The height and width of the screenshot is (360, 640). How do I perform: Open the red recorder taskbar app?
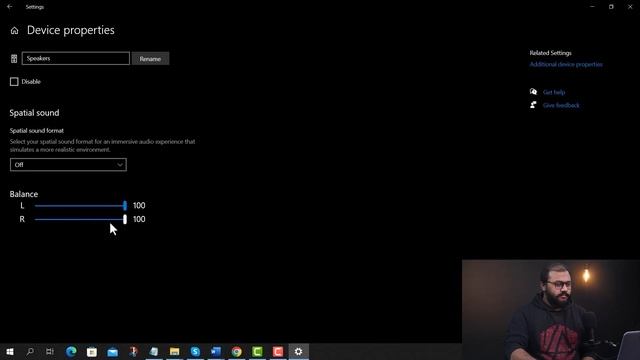pyautogui.click(x=278, y=351)
